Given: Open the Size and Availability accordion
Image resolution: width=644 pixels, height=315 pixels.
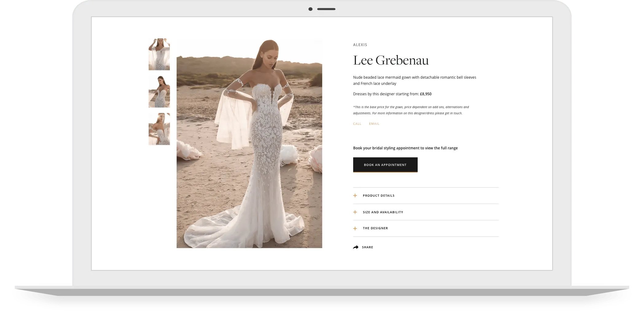Looking at the screenshot, I should tap(426, 212).
